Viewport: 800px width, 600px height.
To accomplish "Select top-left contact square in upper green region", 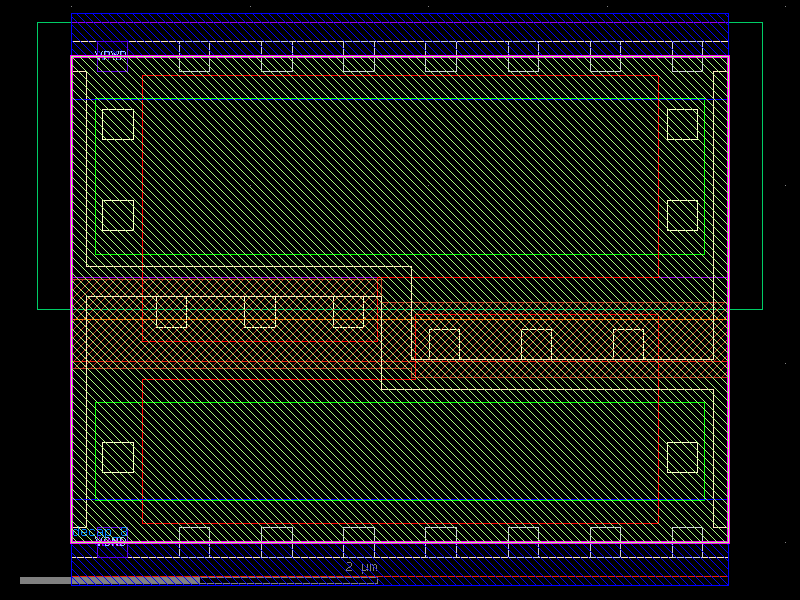I will 118,124.
